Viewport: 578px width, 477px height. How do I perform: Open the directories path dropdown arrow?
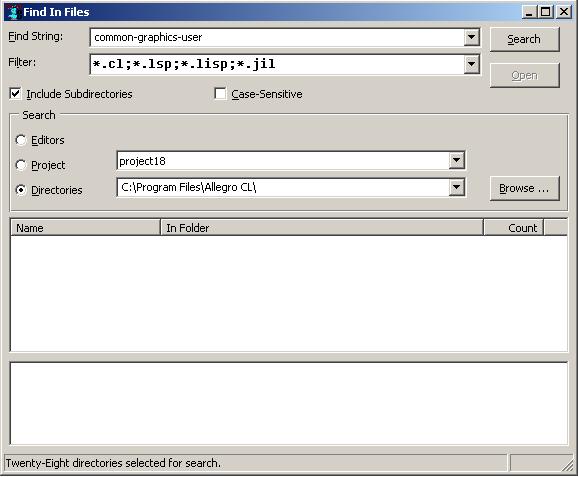coord(456,188)
